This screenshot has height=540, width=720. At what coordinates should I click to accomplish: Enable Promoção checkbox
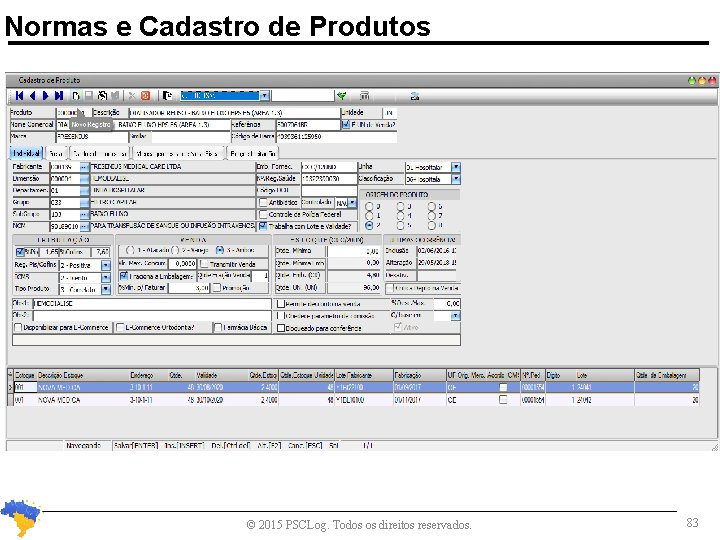[217, 288]
